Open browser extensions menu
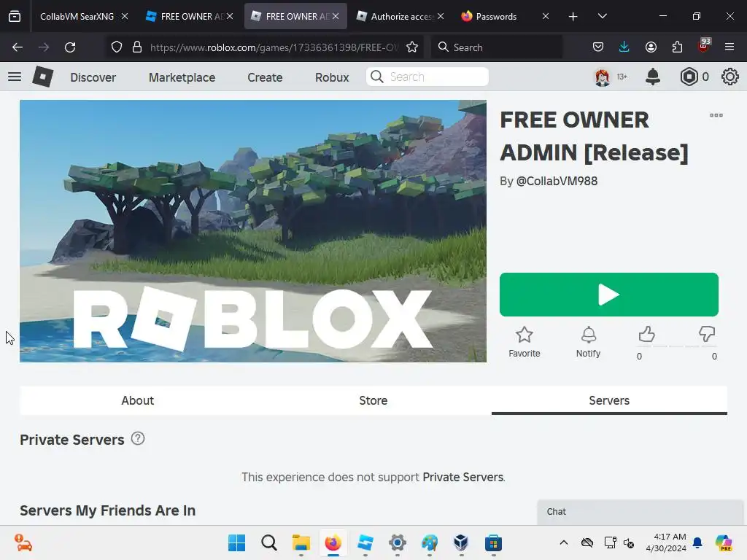Viewport: 747px width, 560px height. pyautogui.click(x=677, y=47)
